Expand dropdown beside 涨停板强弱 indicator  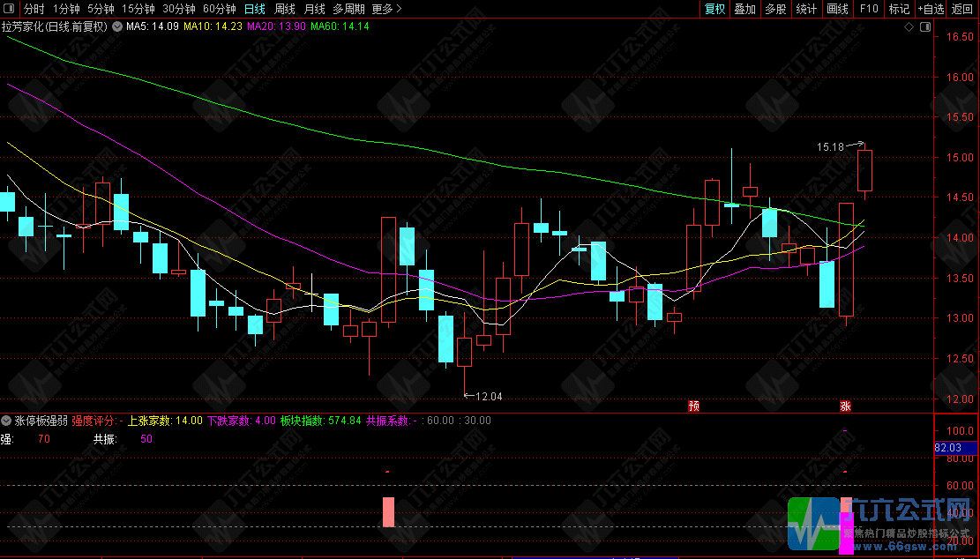click(6, 421)
